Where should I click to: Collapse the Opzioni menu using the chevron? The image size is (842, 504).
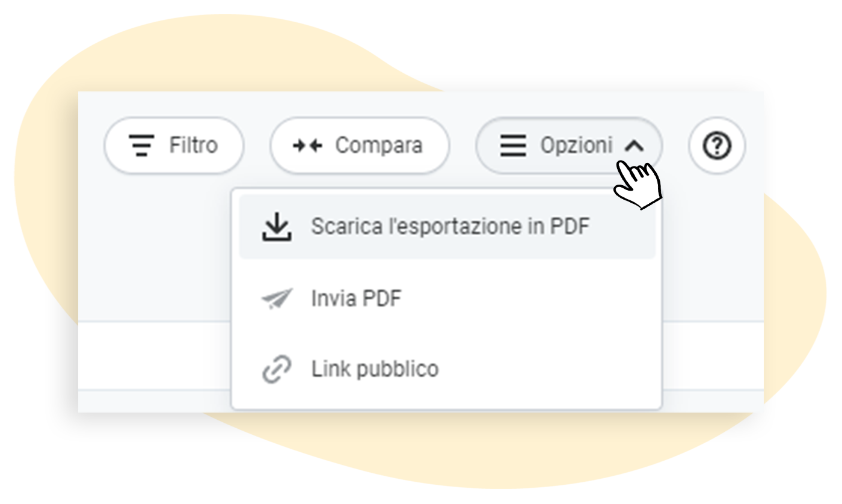tap(634, 146)
